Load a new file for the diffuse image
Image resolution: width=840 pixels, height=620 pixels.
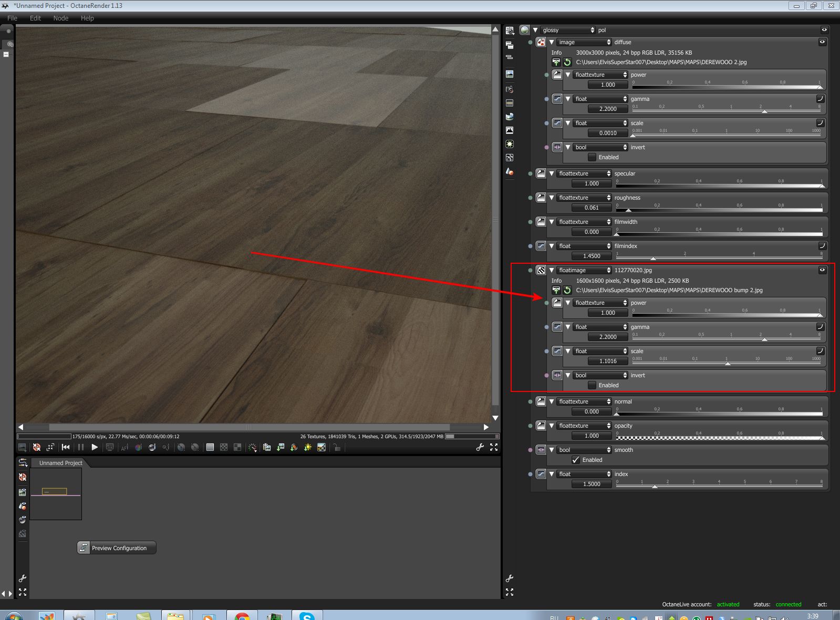(x=556, y=62)
